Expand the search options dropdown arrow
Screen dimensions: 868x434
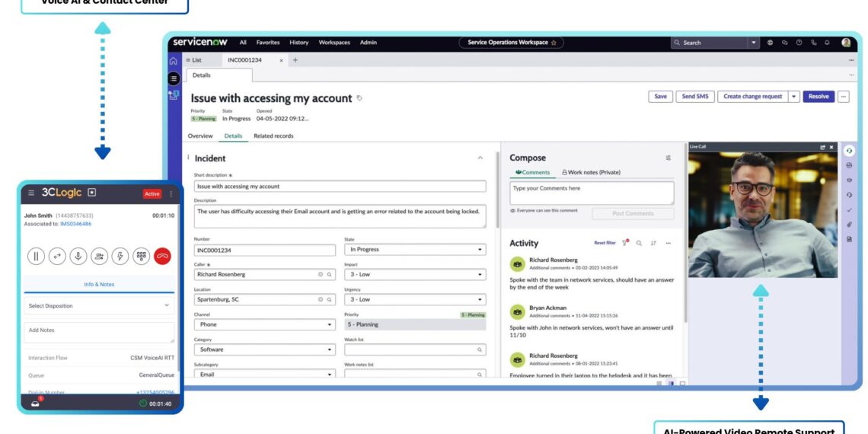tap(754, 43)
